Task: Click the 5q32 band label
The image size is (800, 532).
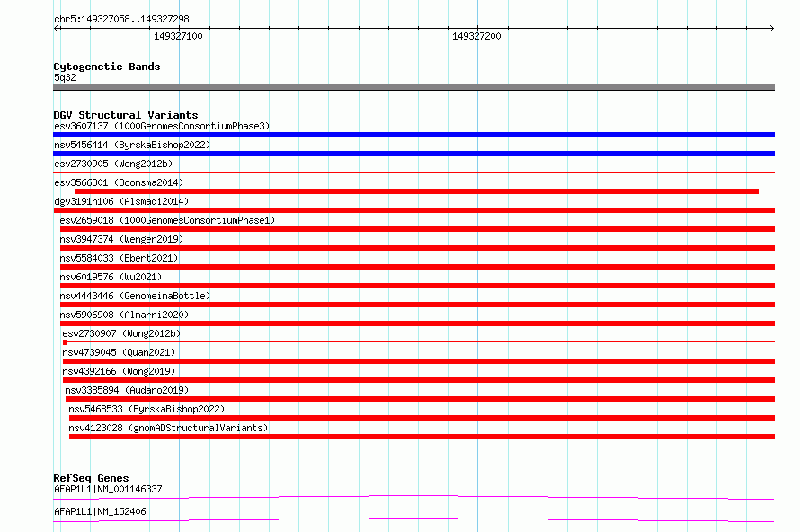Action: point(65,77)
